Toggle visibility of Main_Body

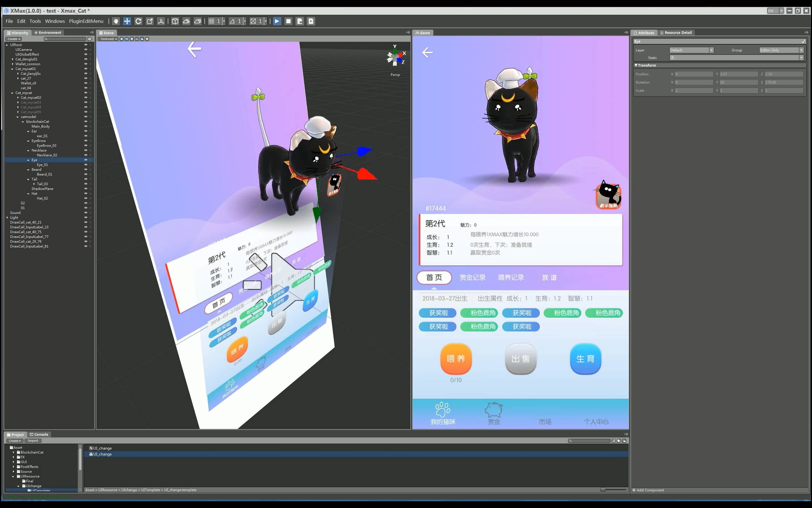(x=85, y=126)
